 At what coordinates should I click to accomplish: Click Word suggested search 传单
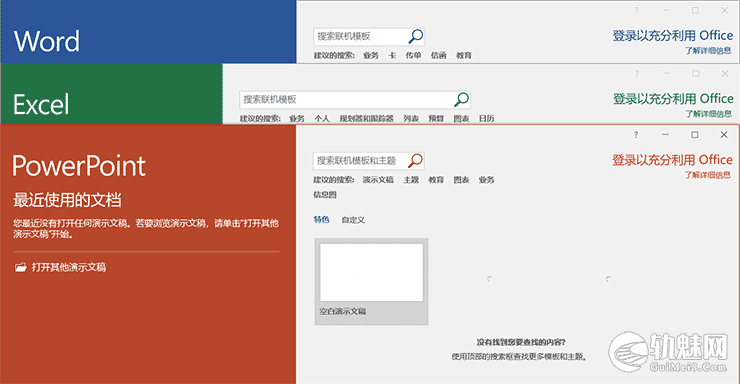413,55
